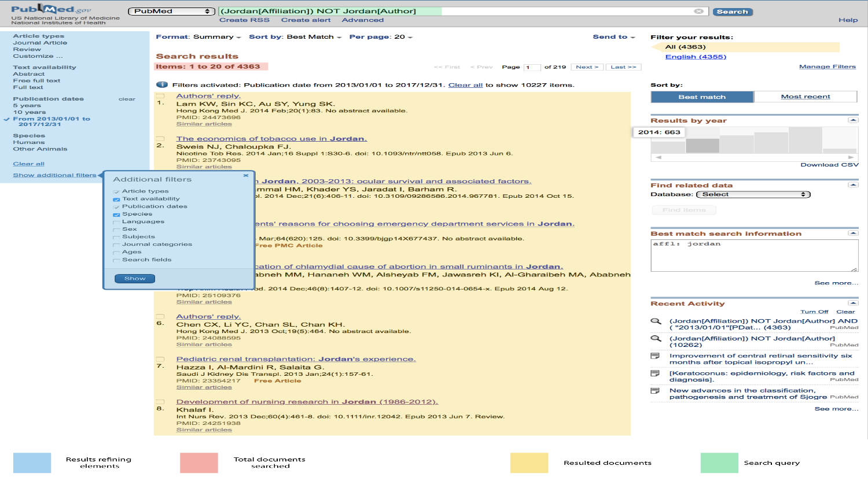Check the Languages filter checkbox
868x488 pixels.
[x=116, y=222]
